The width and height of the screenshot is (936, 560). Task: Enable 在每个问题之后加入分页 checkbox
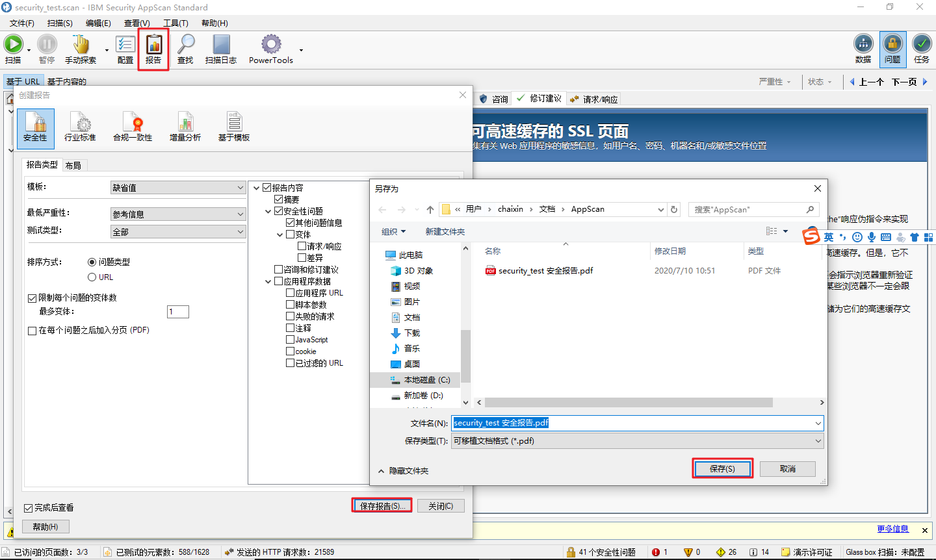click(32, 331)
